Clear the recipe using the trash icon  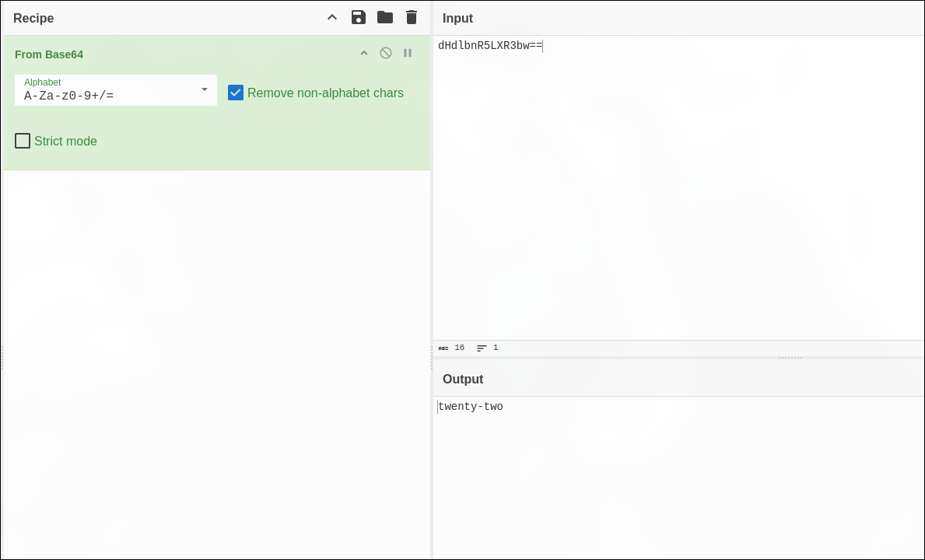click(411, 17)
